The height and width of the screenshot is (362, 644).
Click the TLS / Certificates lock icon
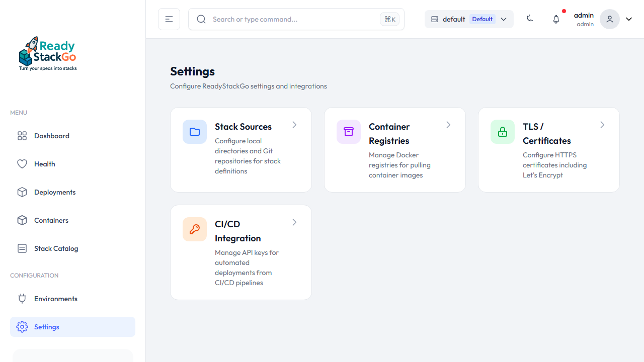[x=502, y=131]
